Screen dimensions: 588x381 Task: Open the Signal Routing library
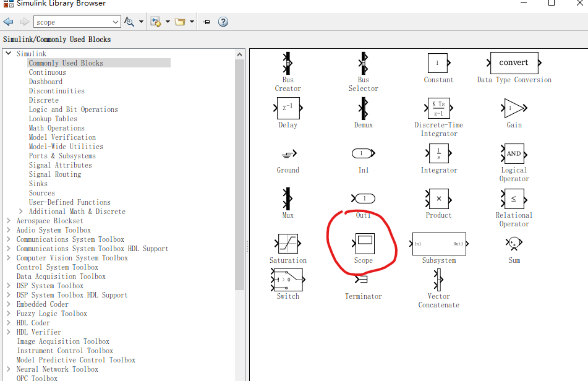(x=55, y=174)
